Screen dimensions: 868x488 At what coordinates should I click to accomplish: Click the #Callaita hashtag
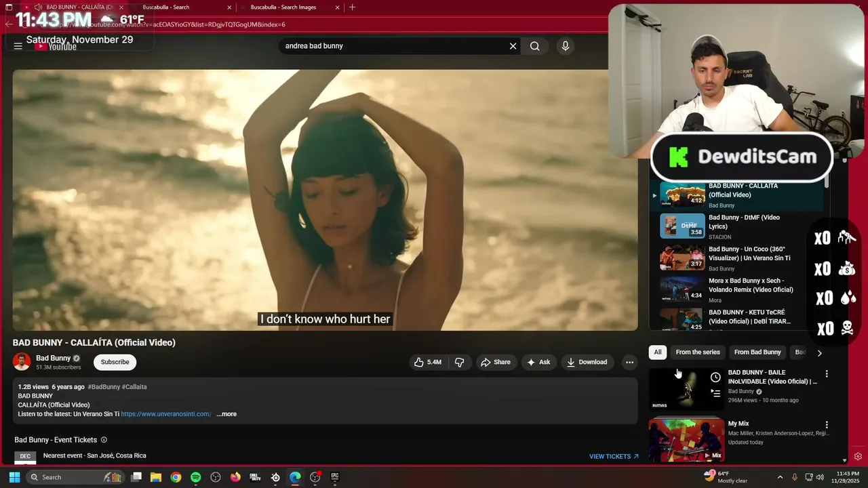coord(134,387)
